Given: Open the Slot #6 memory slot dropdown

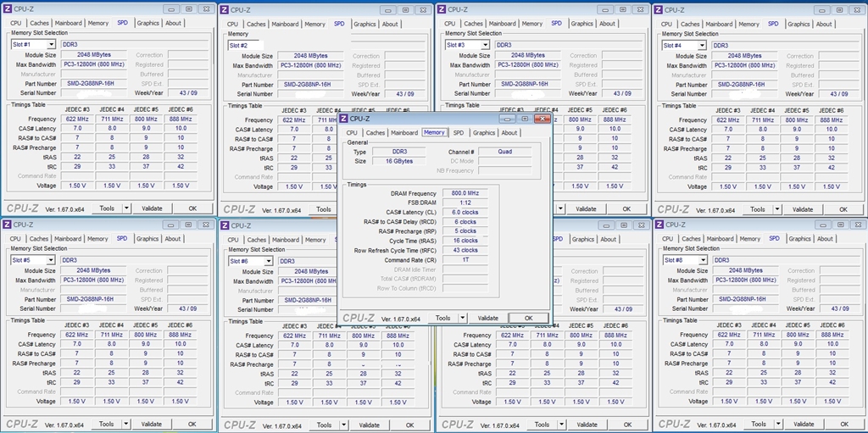Looking at the screenshot, I should tap(269, 261).
